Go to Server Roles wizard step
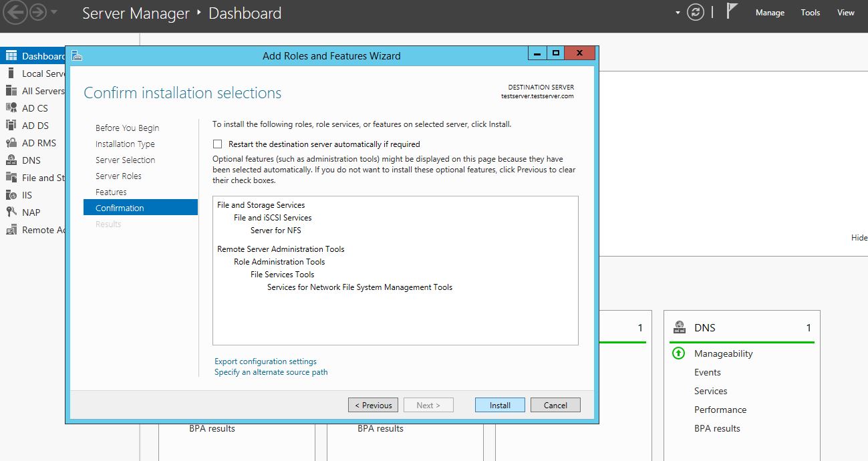 click(x=118, y=176)
